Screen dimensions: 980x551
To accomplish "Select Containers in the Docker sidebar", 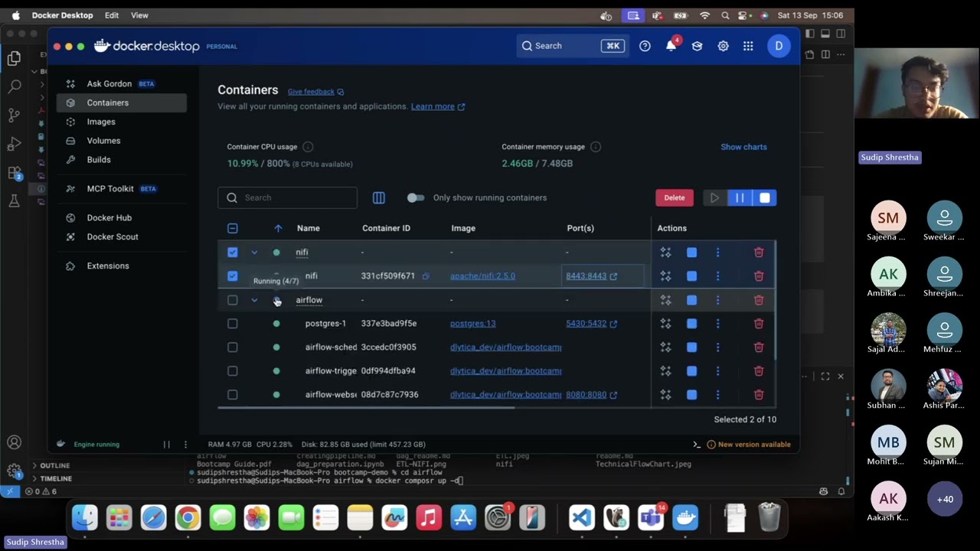I will pos(122,103).
